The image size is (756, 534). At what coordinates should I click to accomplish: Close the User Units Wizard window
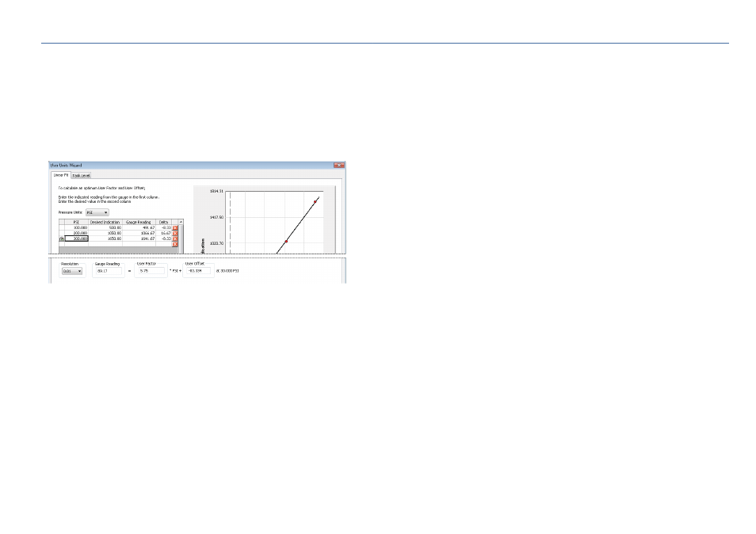(339, 166)
